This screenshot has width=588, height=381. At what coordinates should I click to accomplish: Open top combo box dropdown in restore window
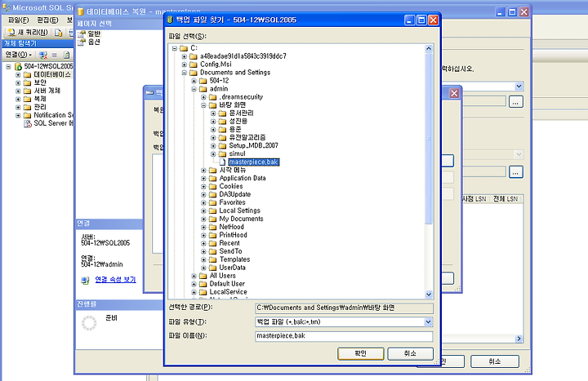[x=519, y=86]
